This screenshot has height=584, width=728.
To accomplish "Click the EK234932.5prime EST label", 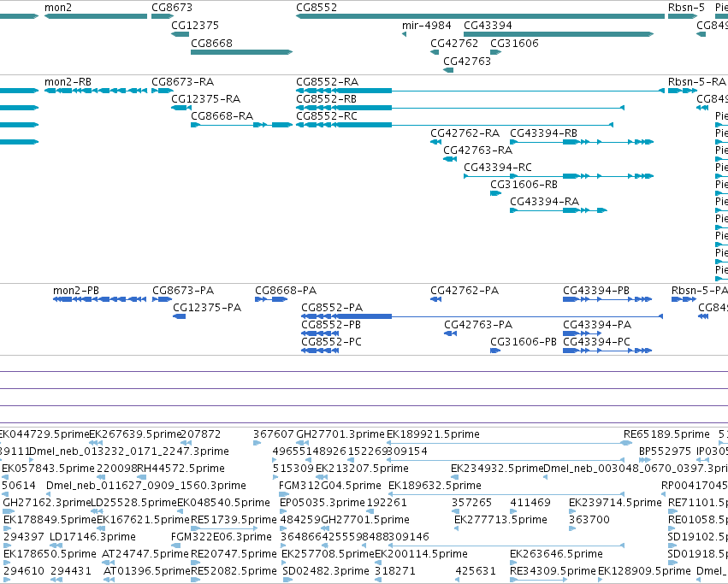I will click(x=497, y=469).
